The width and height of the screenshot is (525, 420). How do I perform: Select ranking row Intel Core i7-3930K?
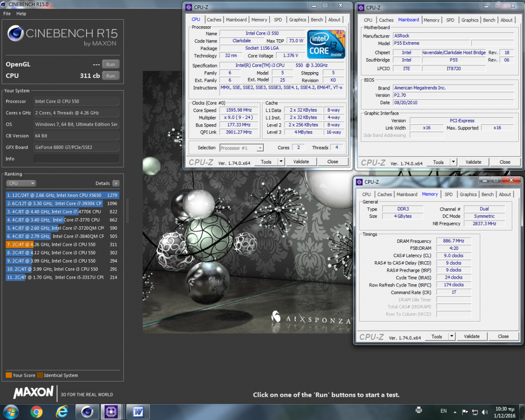(63, 203)
